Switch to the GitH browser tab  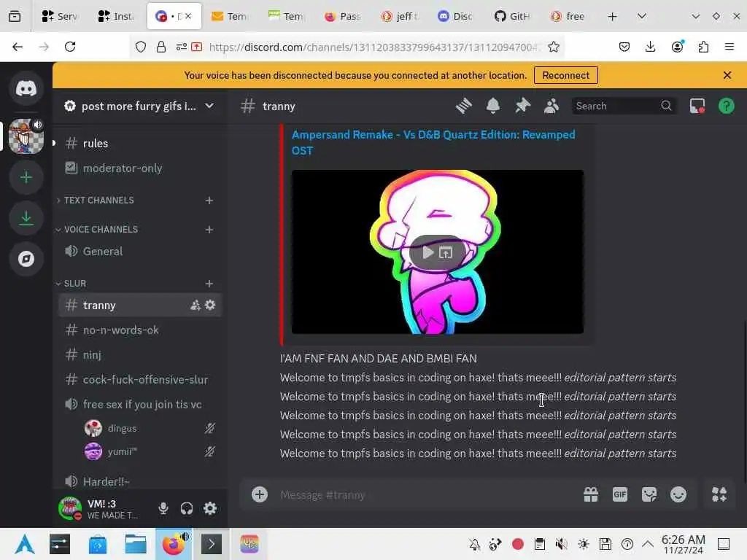pyautogui.click(x=512, y=16)
